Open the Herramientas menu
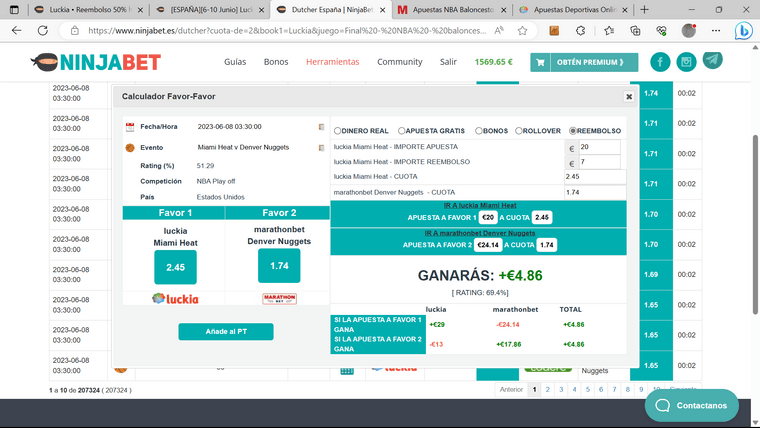 point(332,62)
